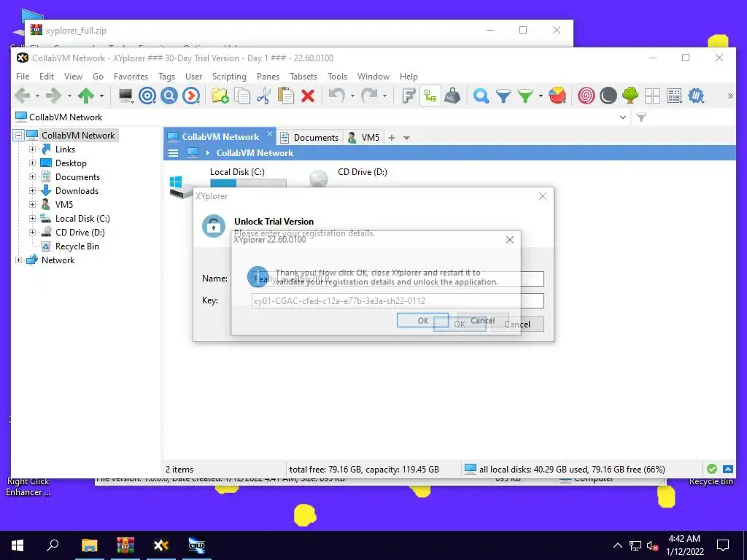This screenshot has height=560, width=747.
Task: Click the pink spiral Color Filters icon
Action: (x=586, y=96)
